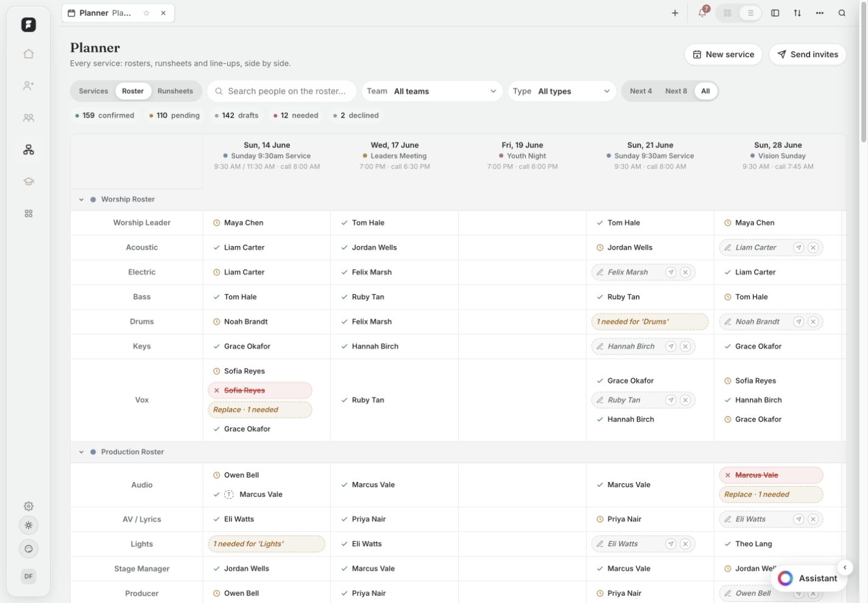Viewport: 868px width, 603px height.
Task: Switch to grid view toggle
Action: [727, 13]
